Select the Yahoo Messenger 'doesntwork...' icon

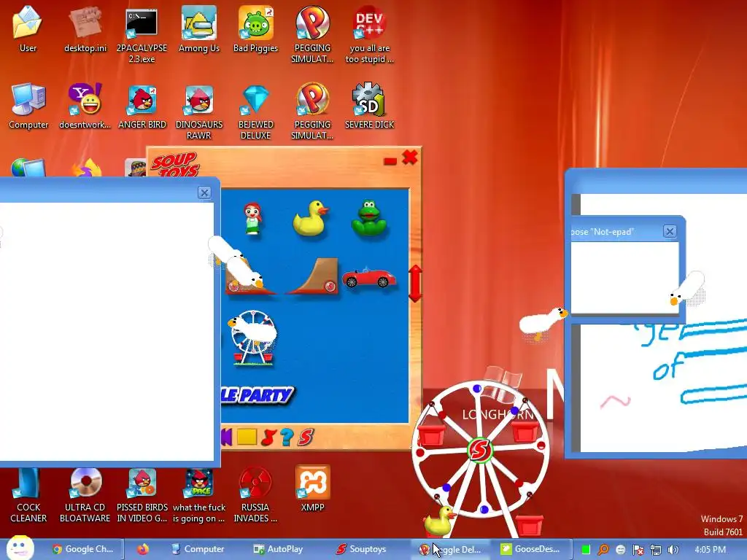tap(85, 106)
